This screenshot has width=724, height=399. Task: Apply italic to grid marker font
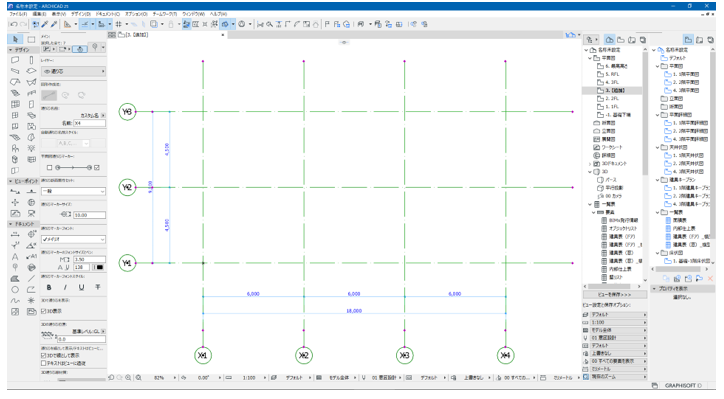65,287
